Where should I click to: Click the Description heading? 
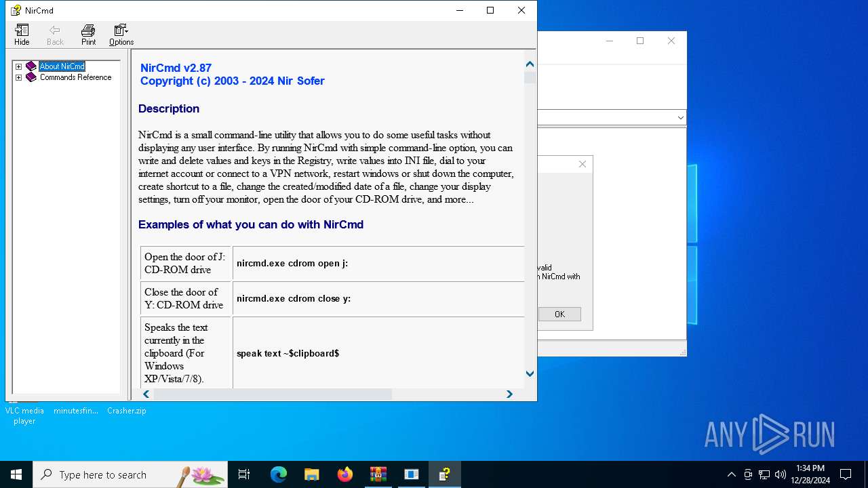pyautogui.click(x=169, y=108)
